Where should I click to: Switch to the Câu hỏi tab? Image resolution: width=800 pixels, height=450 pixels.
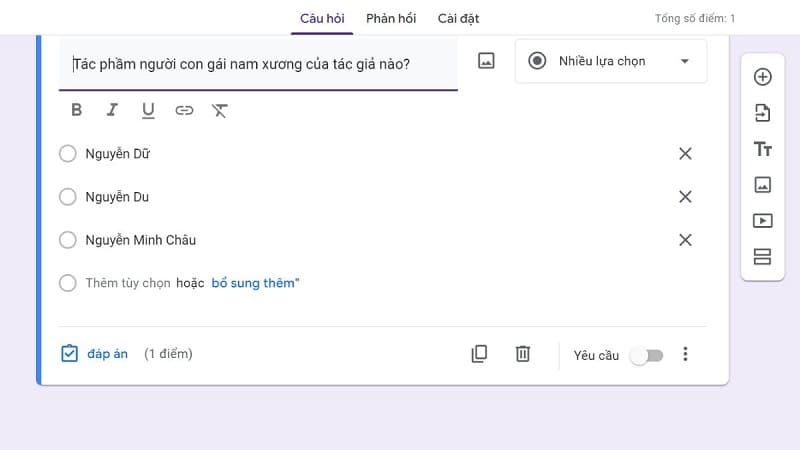[x=322, y=19]
